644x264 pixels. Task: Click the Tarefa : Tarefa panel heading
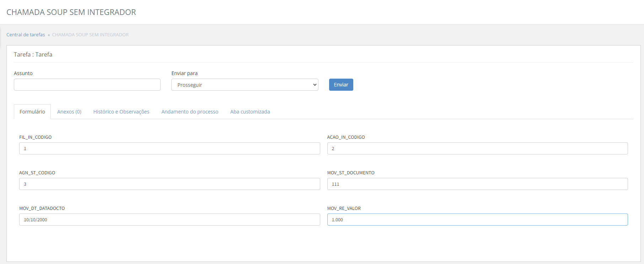(x=33, y=54)
